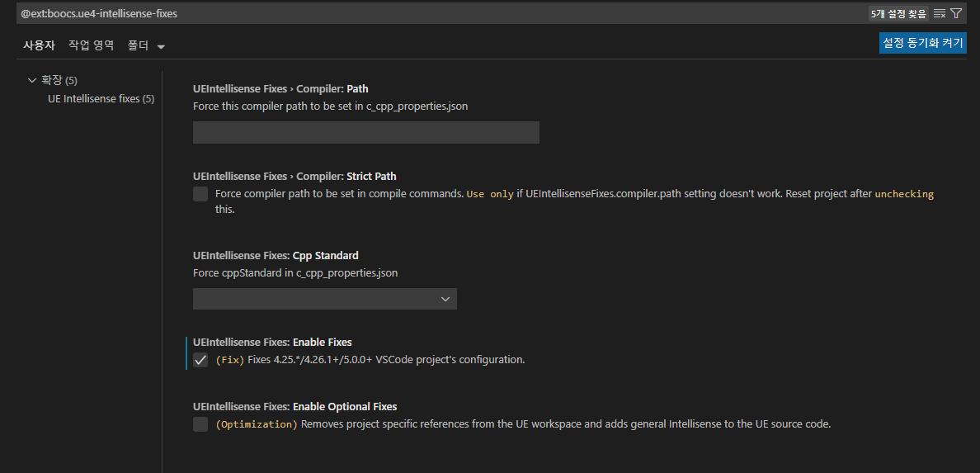Collapse the 확장 (5) tree section
980x473 pixels.
[x=32, y=80]
